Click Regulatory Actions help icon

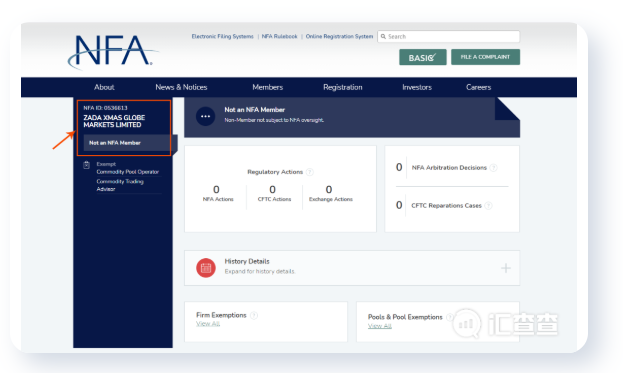coord(310,172)
